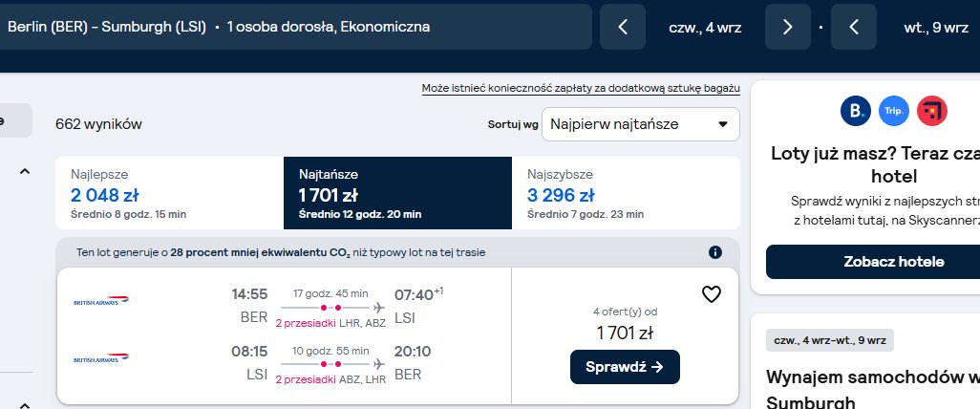Go to previous return date before wt., 9 wrz
This screenshot has height=409, width=980.
coord(854,27)
